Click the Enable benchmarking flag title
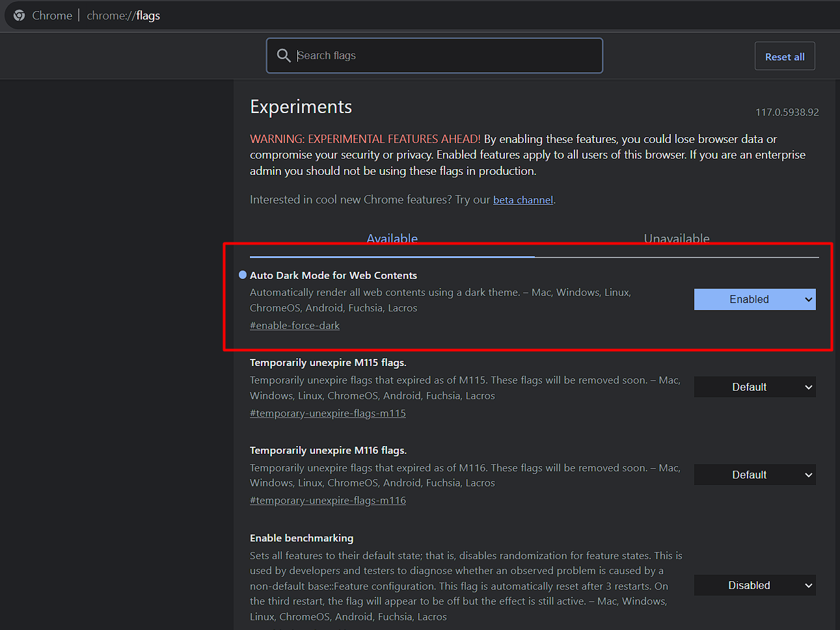840x630 pixels. click(x=301, y=538)
